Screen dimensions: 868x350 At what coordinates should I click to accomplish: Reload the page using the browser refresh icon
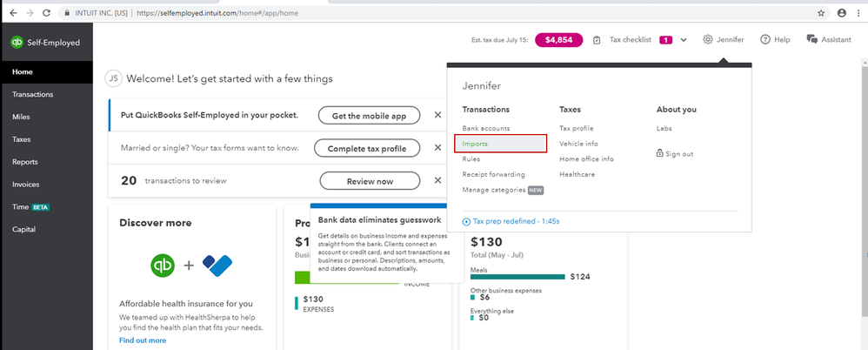coord(46,13)
